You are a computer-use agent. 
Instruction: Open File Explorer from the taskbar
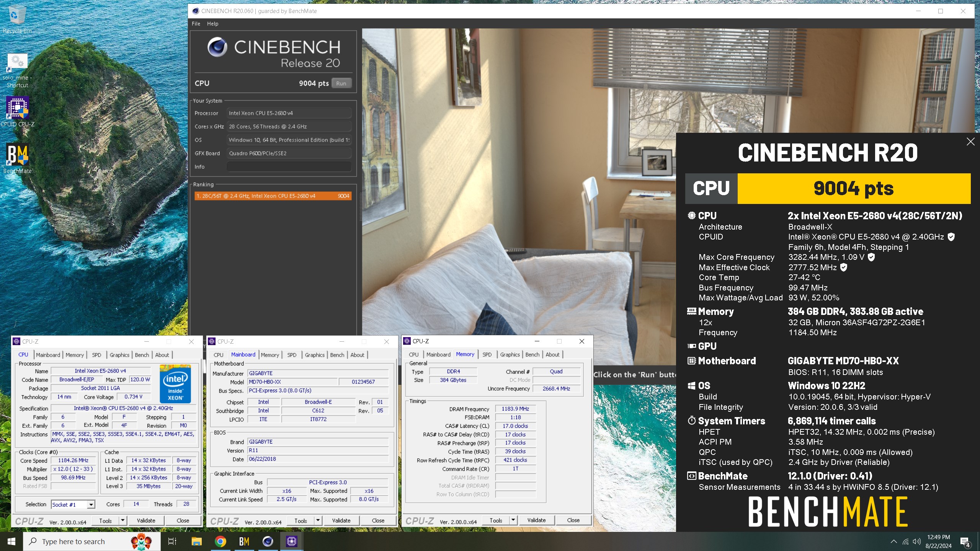[196, 541]
